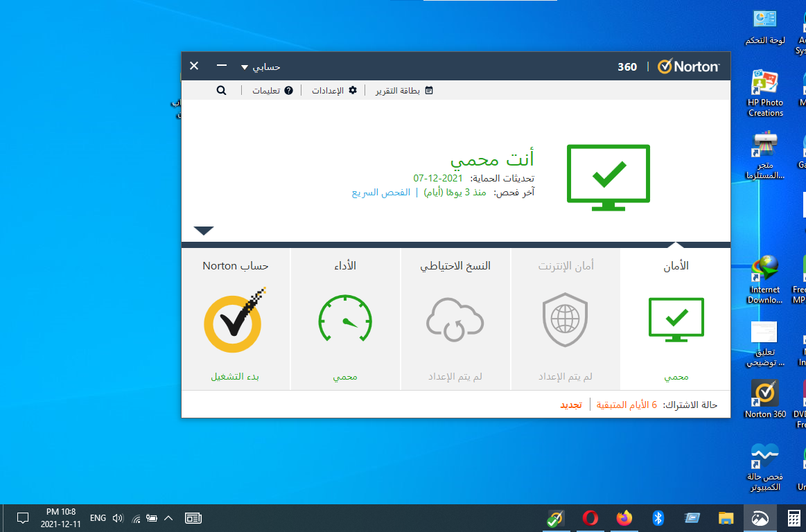Open Help (تعليمات) in Norton toolbar

(x=272, y=91)
